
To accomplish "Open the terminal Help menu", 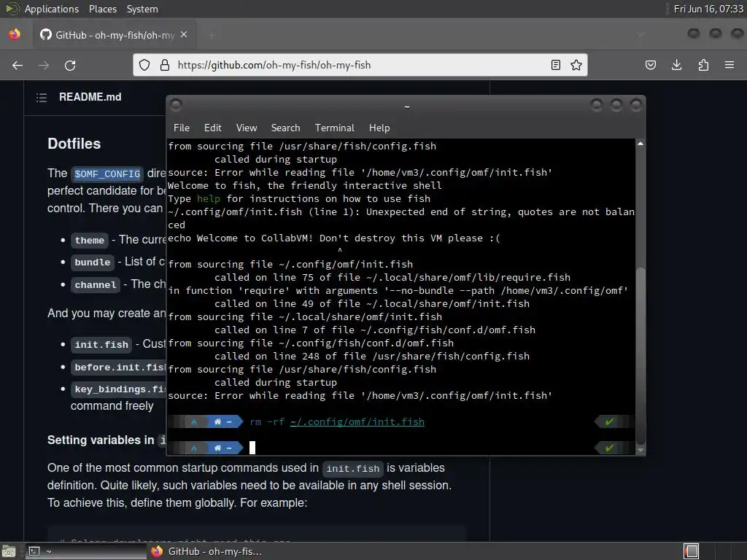I will pos(379,128).
